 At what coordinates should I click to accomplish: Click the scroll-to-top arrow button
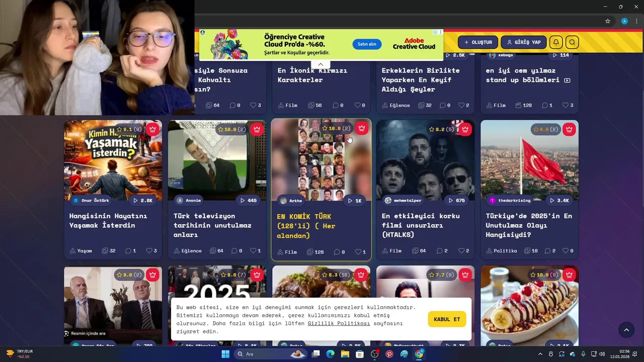pyautogui.click(x=626, y=330)
